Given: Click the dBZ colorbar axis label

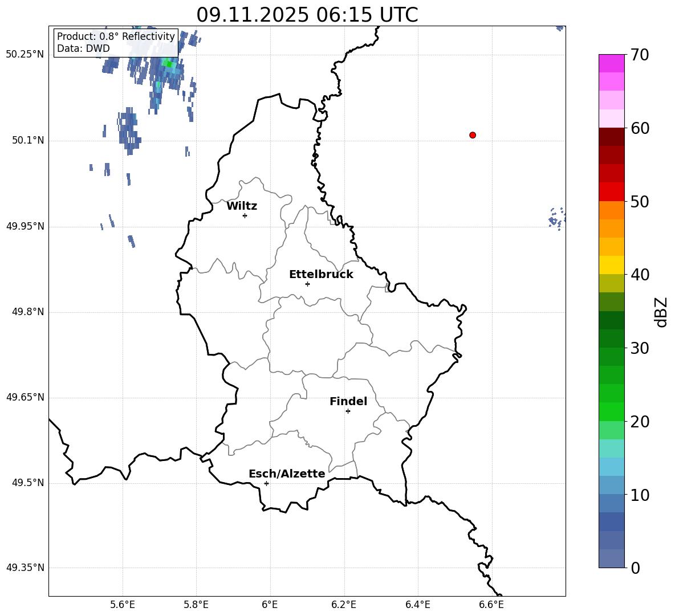Looking at the screenshot, I should 661,312.
